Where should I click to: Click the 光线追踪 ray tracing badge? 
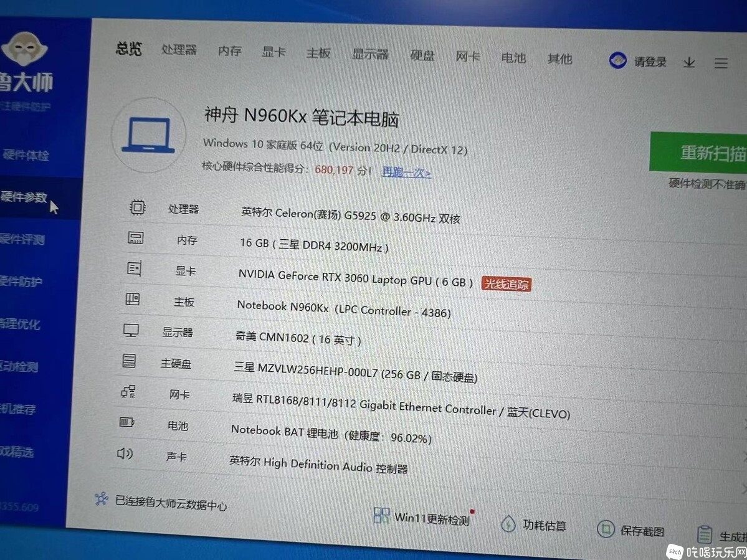(507, 284)
